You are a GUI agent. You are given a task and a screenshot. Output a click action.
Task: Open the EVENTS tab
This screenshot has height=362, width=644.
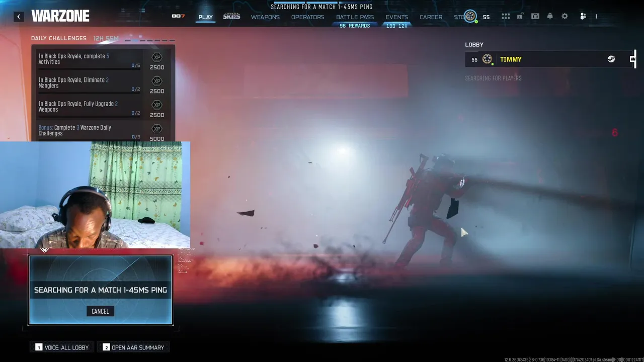pyautogui.click(x=396, y=17)
